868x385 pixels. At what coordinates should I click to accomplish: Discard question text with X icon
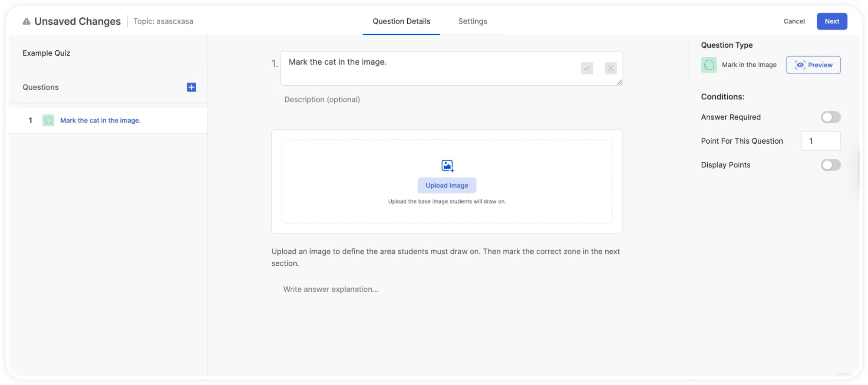pyautogui.click(x=611, y=68)
